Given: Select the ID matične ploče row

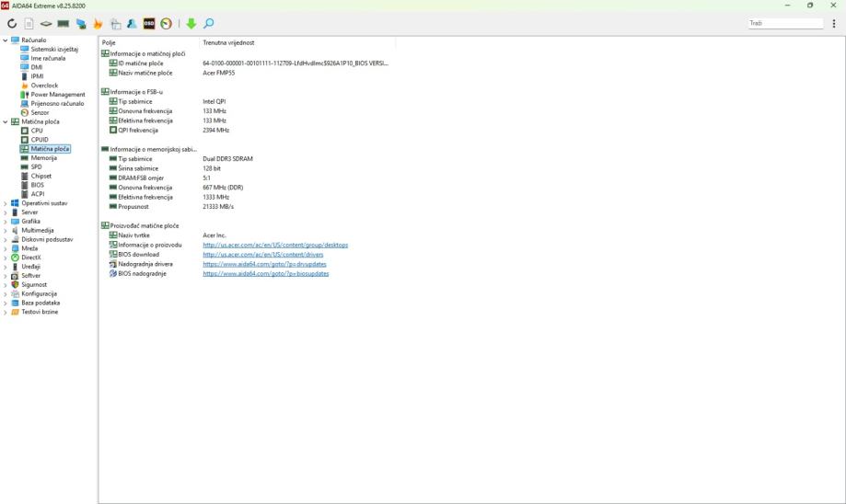Looking at the screenshot, I should [249, 63].
